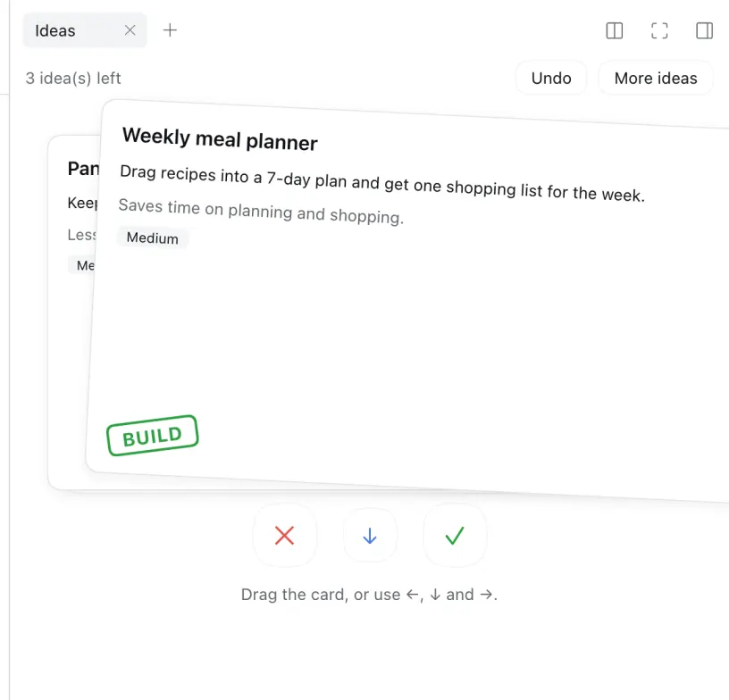Reject idea with red X button
Viewport: 729px width, 700px height.
pos(284,535)
